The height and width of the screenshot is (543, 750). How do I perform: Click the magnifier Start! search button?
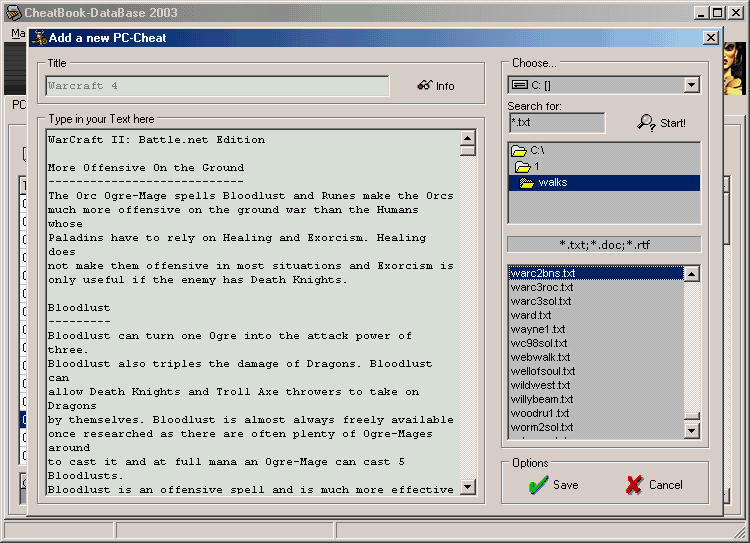(662, 123)
